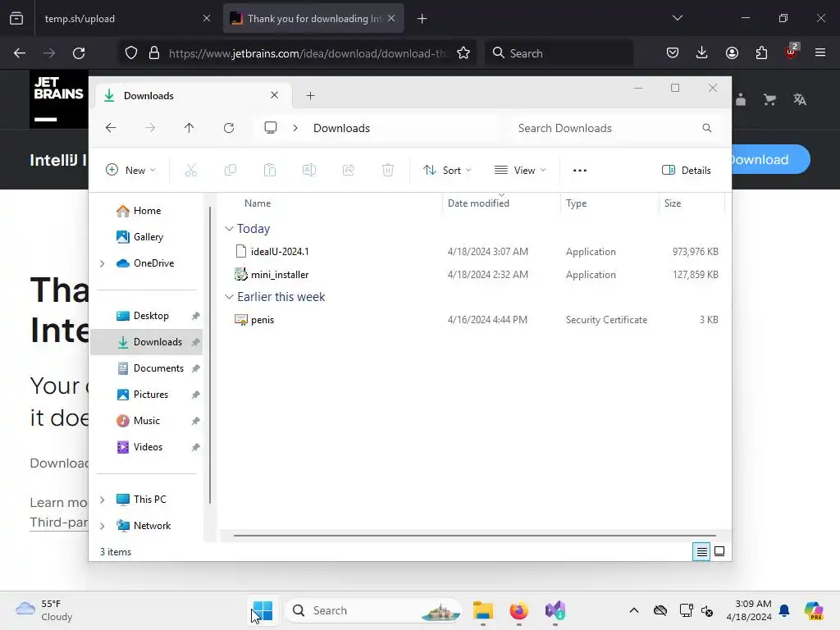Expand OneDrive in navigation pane
Screen dimensions: 840x630
(x=103, y=263)
